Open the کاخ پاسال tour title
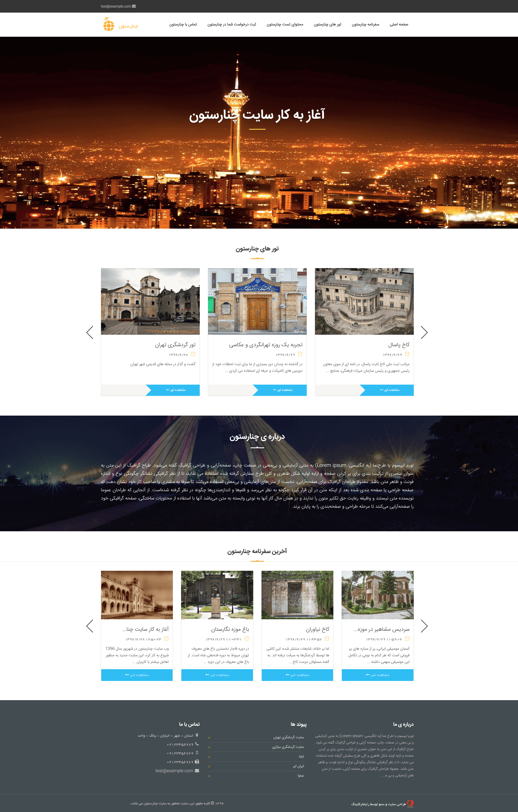Image resolution: width=518 pixels, height=812 pixels. click(x=399, y=344)
